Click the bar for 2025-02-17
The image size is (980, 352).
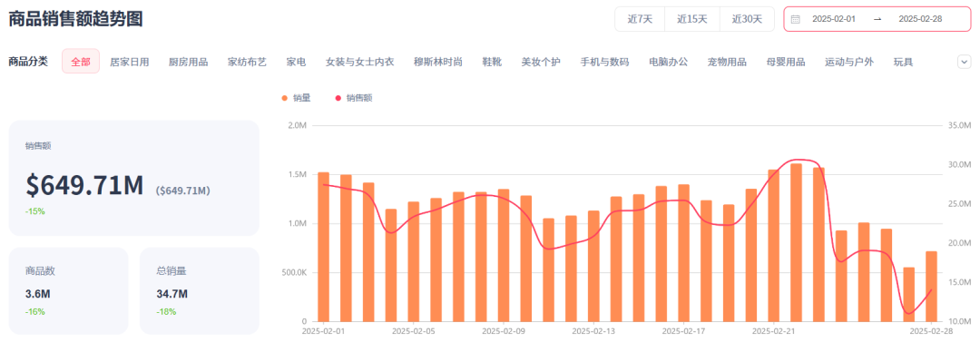point(683,253)
